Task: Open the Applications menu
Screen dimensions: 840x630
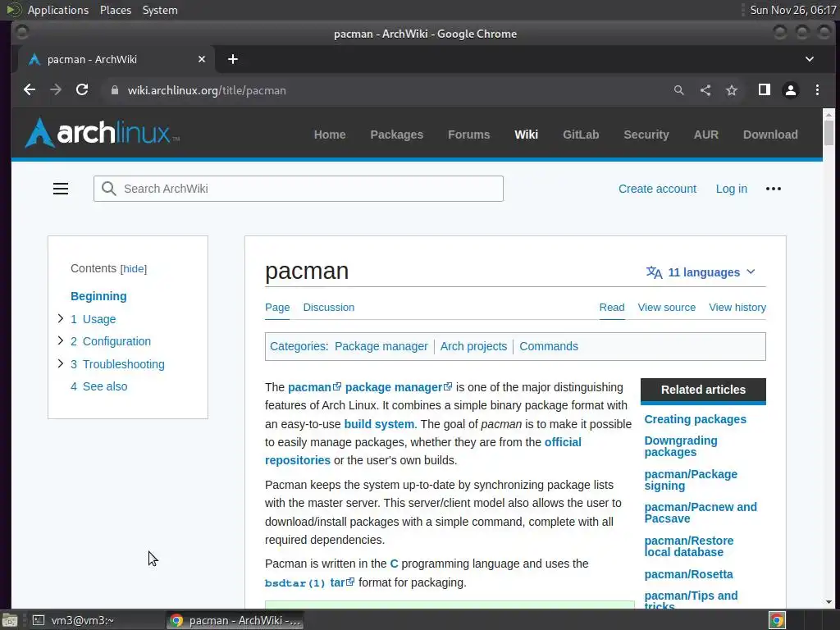Action: pos(58,10)
